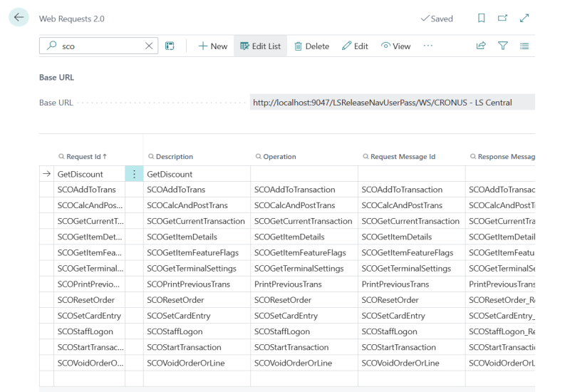The width and height of the screenshot is (570, 392).
Task: Click the analyze view icon beside search
Action: pos(170,46)
